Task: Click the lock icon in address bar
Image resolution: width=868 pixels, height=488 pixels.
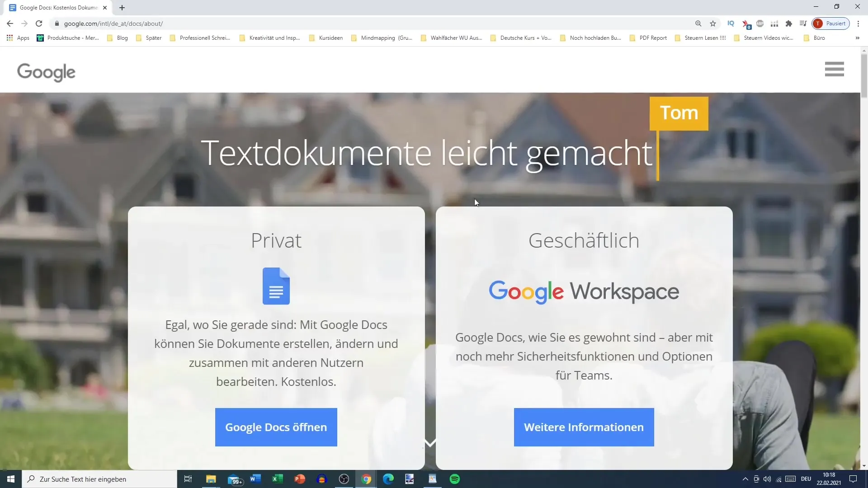Action: point(57,23)
